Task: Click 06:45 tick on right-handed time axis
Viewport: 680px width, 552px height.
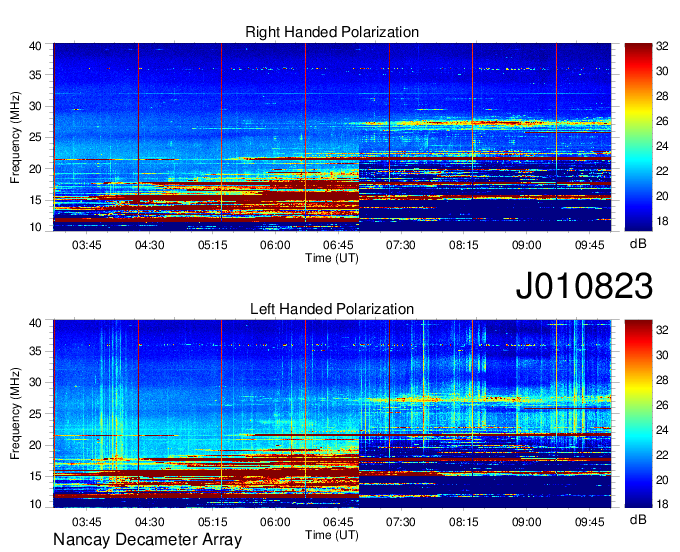Action: click(338, 245)
